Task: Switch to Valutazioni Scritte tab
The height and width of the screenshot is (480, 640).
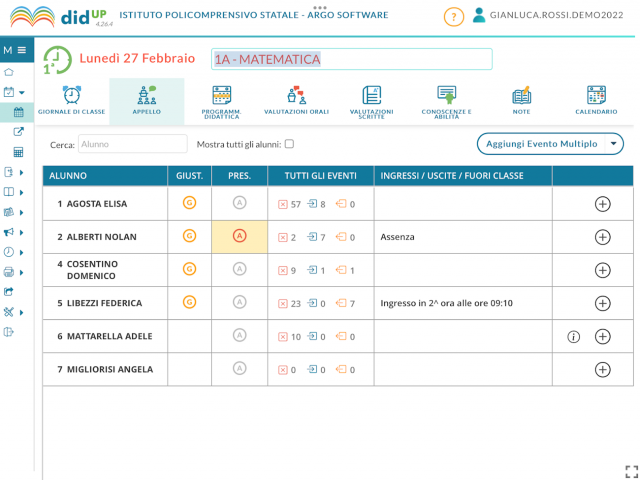Action: (371, 102)
